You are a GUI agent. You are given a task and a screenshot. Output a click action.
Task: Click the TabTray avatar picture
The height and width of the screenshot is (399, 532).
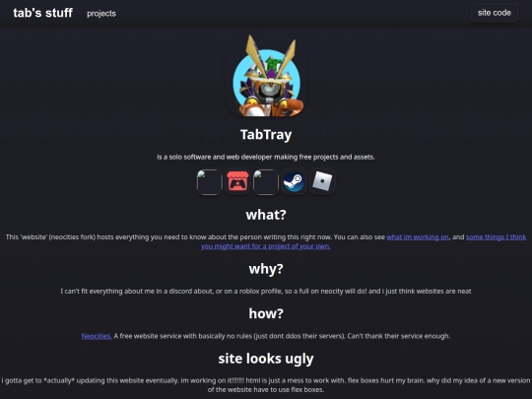[x=266, y=76]
